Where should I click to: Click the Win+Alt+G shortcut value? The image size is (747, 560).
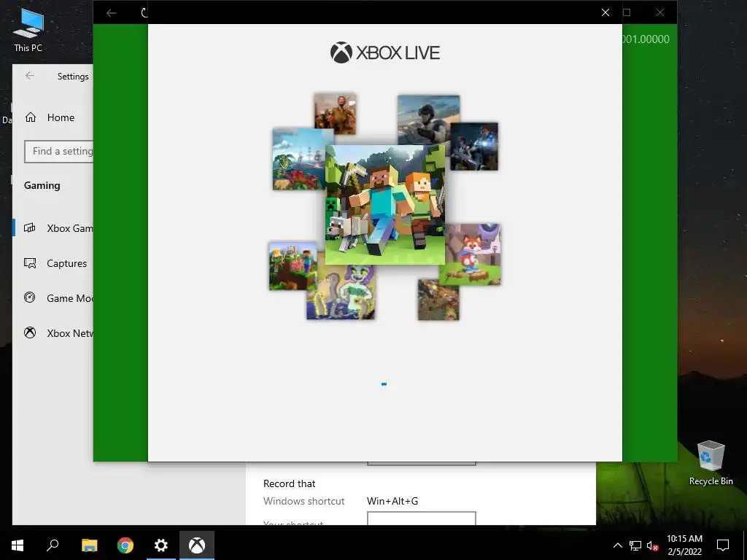click(x=392, y=501)
